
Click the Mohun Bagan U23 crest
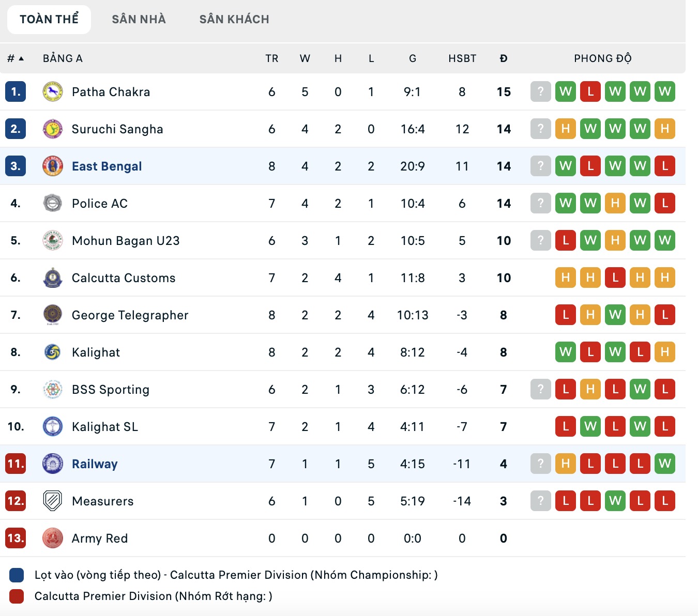tap(52, 240)
